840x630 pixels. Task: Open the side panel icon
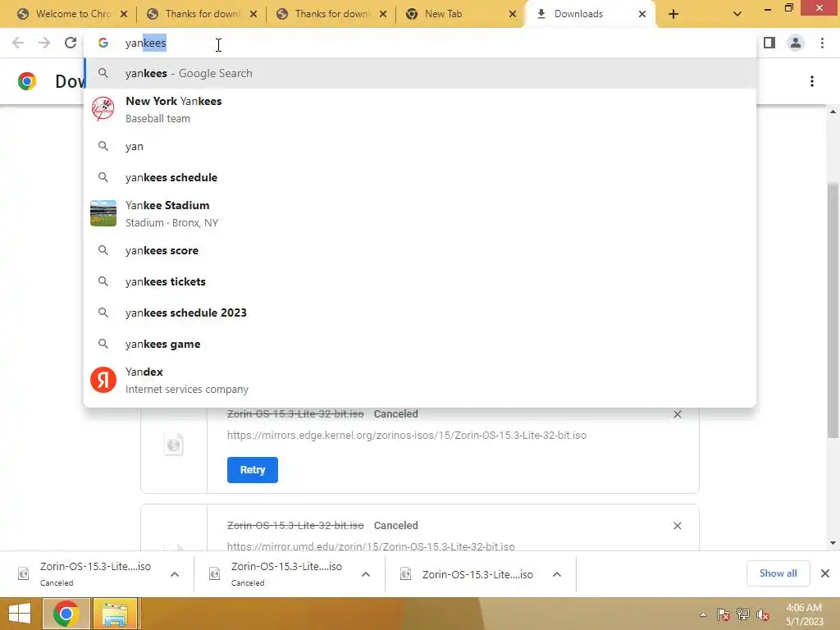click(x=769, y=43)
